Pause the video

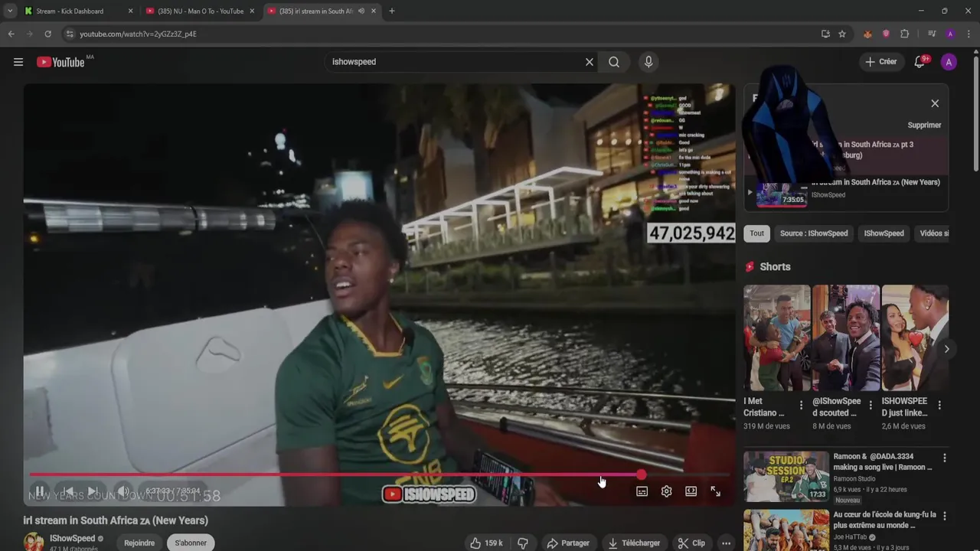tap(40, 491)
